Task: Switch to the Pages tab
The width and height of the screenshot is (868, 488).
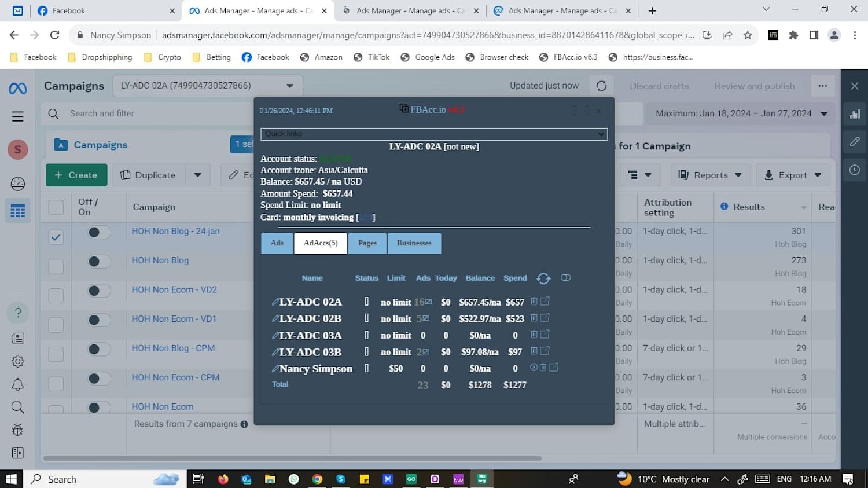Action: (367, 243)
